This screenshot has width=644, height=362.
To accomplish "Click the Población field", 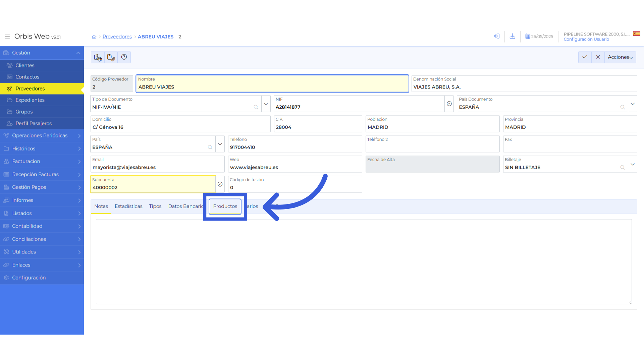I will (432, 124).
